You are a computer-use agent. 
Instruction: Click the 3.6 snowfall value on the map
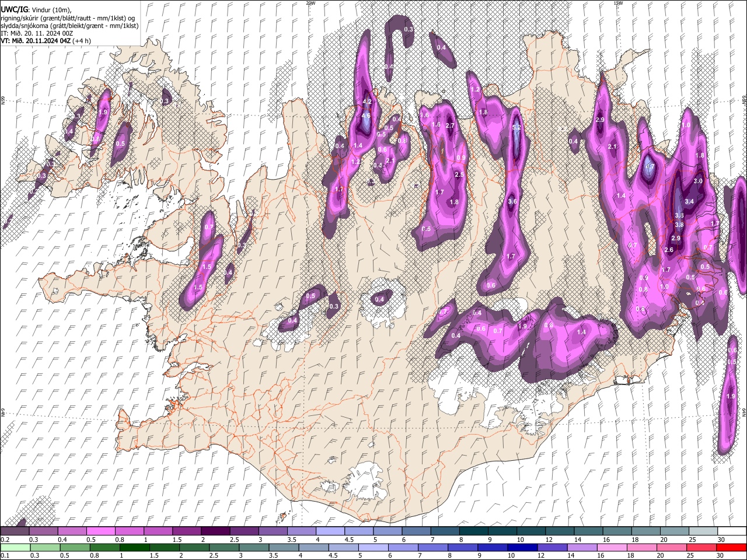pos(512,202)
